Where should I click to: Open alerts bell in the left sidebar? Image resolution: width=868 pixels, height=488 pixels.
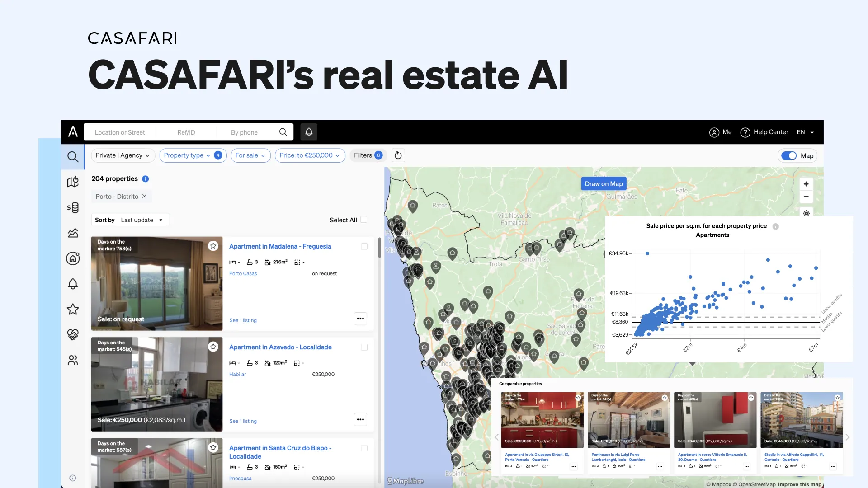(x=73, y=284)
